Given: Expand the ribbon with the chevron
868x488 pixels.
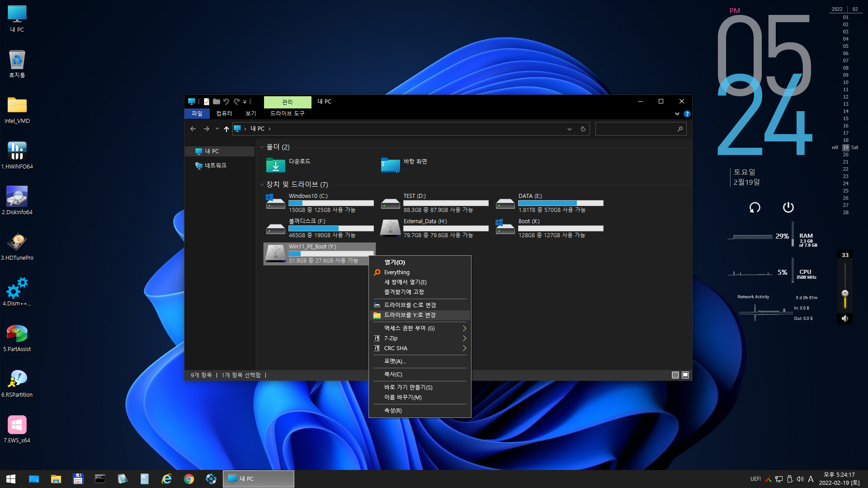Looking at the screenshot, I should 677,114.
